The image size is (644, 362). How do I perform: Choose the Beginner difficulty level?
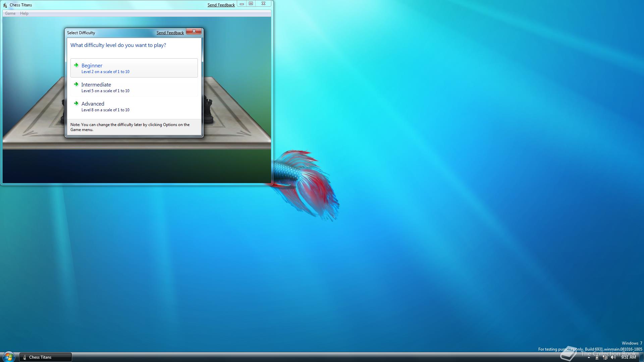click(134, 68)
